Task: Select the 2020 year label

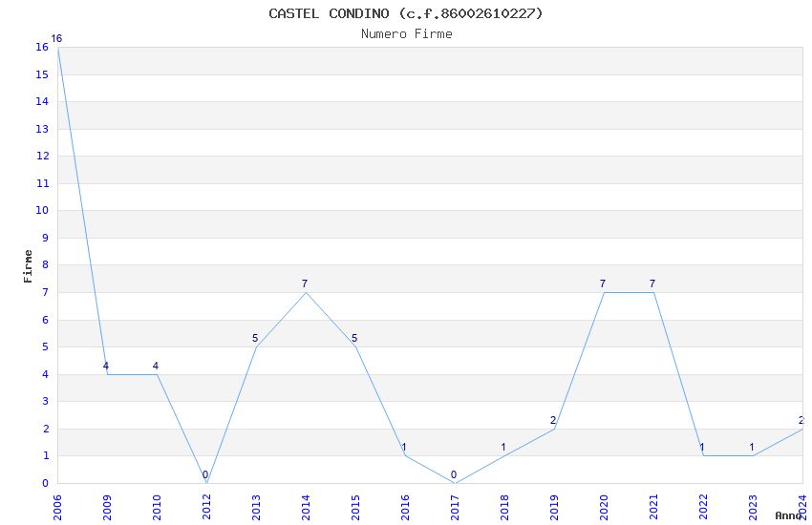Action: pyautogui.click(x=605, y=508)
